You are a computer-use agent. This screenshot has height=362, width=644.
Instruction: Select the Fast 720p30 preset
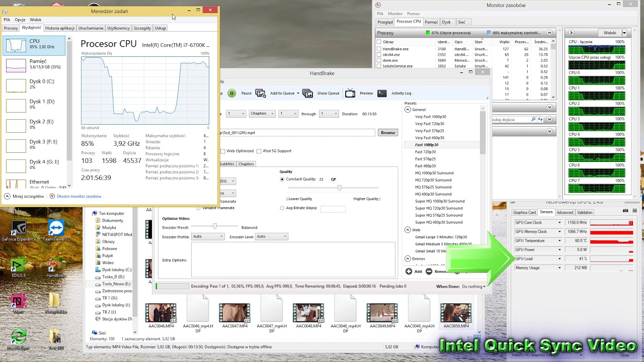(426, 152)
